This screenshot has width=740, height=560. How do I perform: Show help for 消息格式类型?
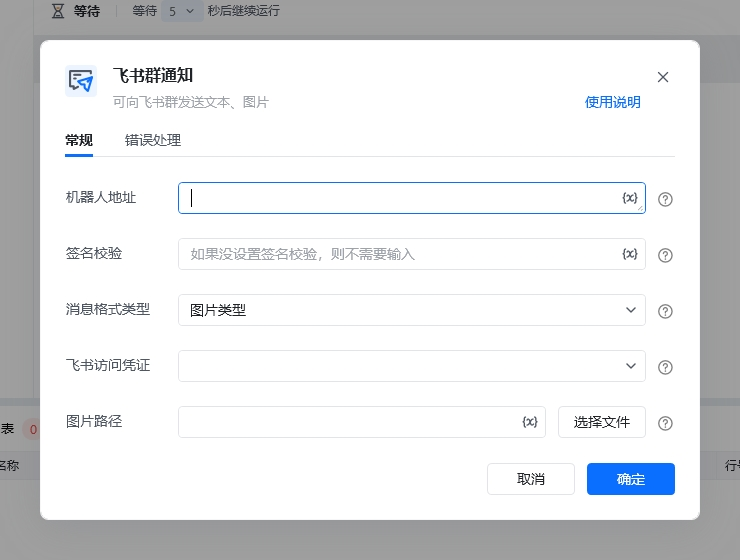[x=665, y=311]
